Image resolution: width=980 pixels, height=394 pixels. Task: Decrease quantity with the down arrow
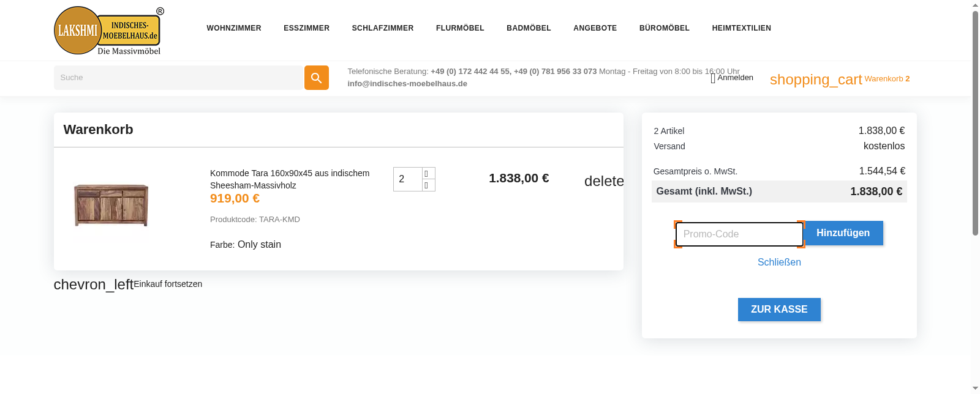point(429,185)
